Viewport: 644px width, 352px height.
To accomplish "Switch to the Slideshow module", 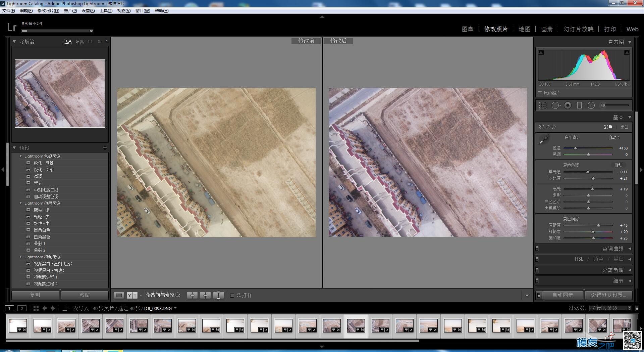I will tap(579, 29).
